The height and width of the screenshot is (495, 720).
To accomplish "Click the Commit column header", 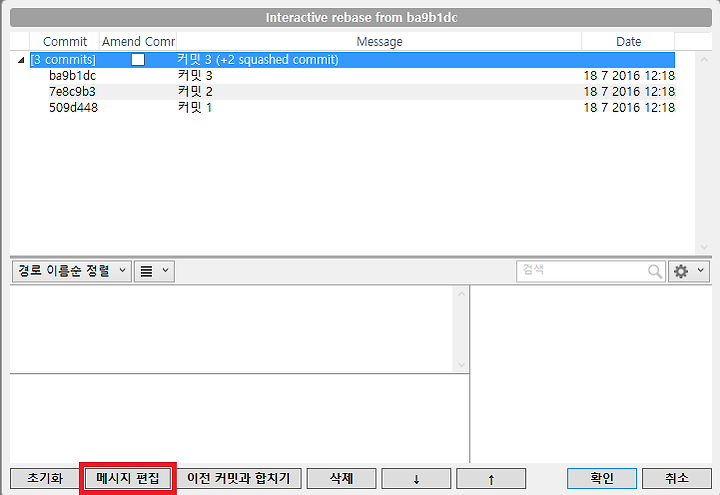I will click(65, 41).
